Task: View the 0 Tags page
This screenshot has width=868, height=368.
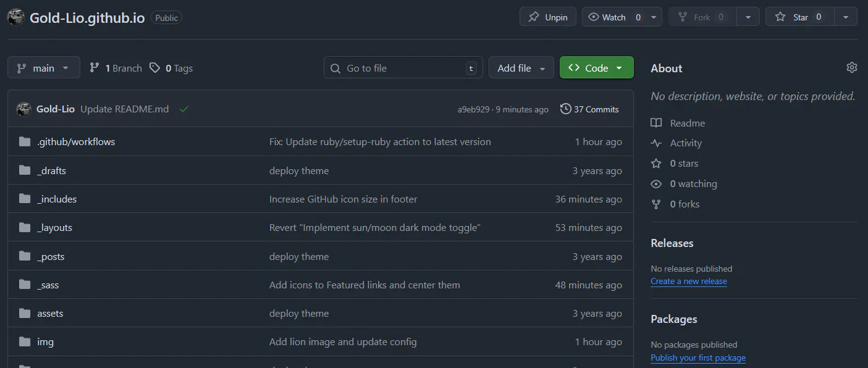Action: click(172, 68)
